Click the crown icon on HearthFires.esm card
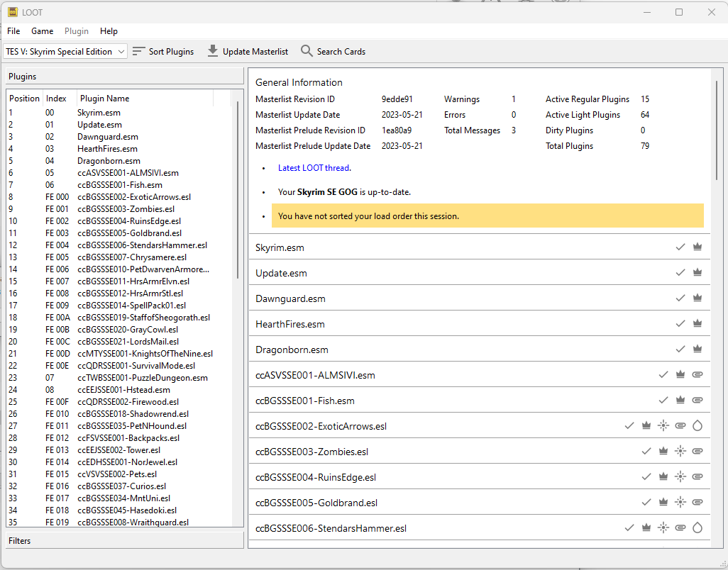The image size is (728, 570). pyautogui.click(x=697, y=324)
